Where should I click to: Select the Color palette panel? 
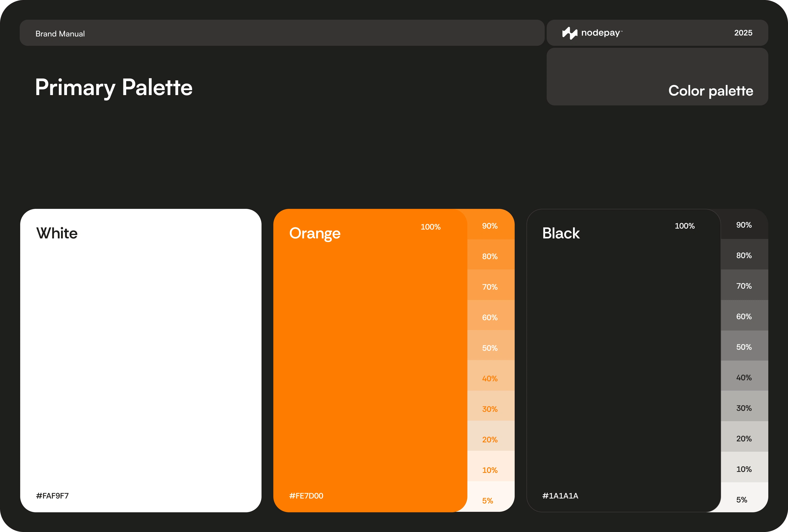pyautogui.click(x=657, y=77)
